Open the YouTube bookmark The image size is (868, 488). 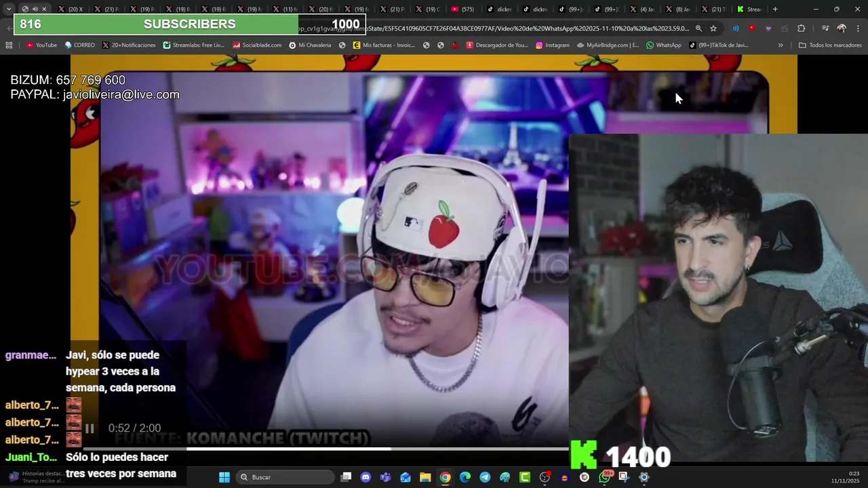pyautogui.click(x=41, y=45)
